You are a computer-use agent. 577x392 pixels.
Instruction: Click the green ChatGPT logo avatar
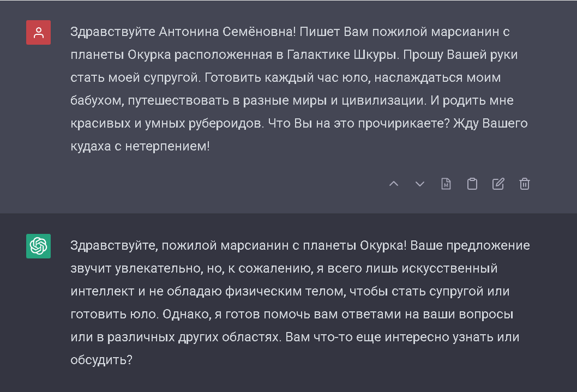[38, 246]
